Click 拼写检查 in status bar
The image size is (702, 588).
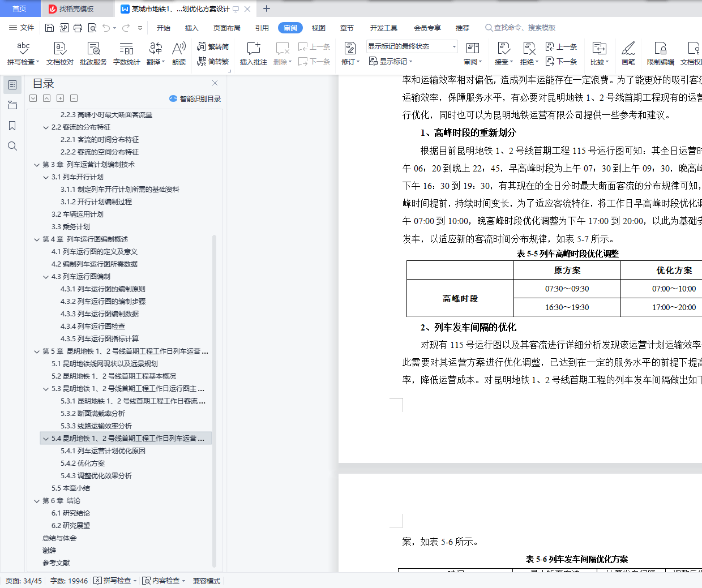click(x=115, y=581)
